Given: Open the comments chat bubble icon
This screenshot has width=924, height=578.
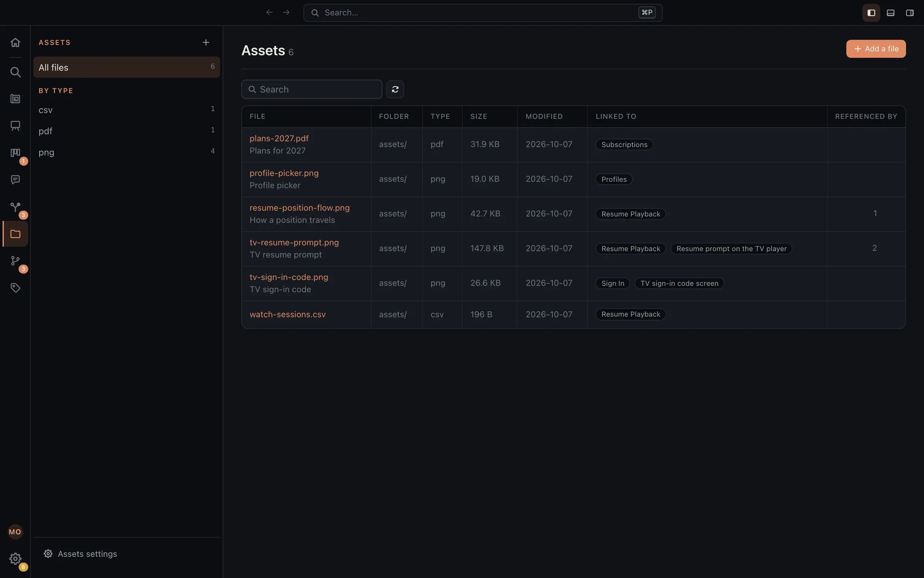Looking at the screenshot, I should (x=15, y=180).
